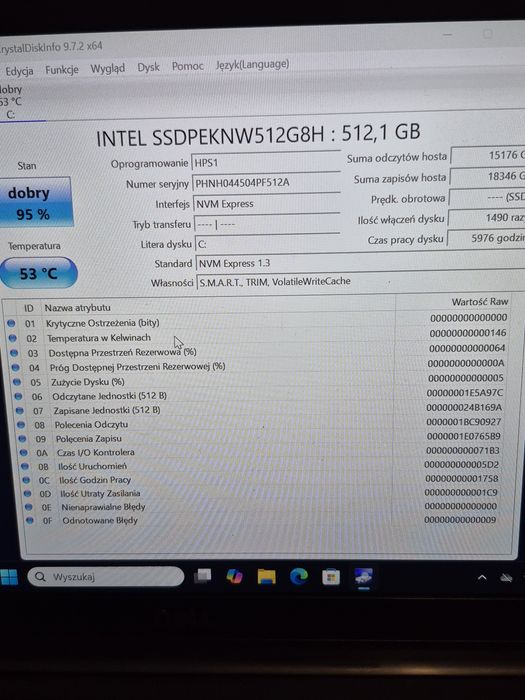Screen dimensions: 525x700
Task: Click the Suma zapisów hosta value
Action: (x=488, y=177)
